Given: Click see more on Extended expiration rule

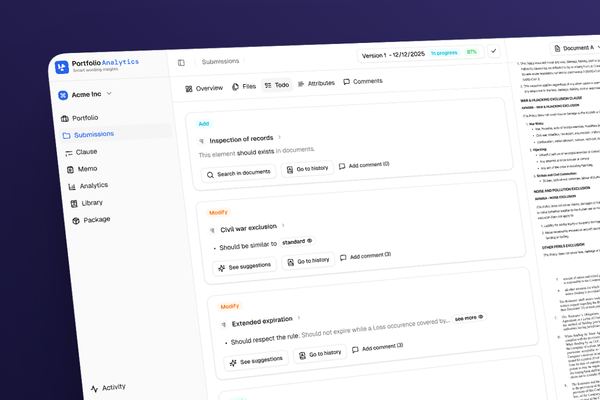Looking at the screenshot, I should click(469, 317).
